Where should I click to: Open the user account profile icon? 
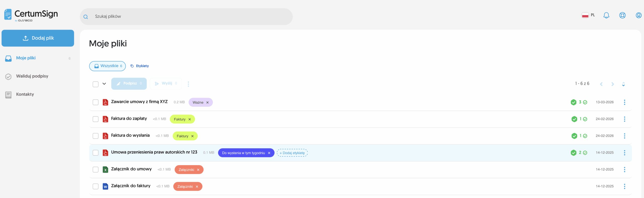[x=638, y=15]
